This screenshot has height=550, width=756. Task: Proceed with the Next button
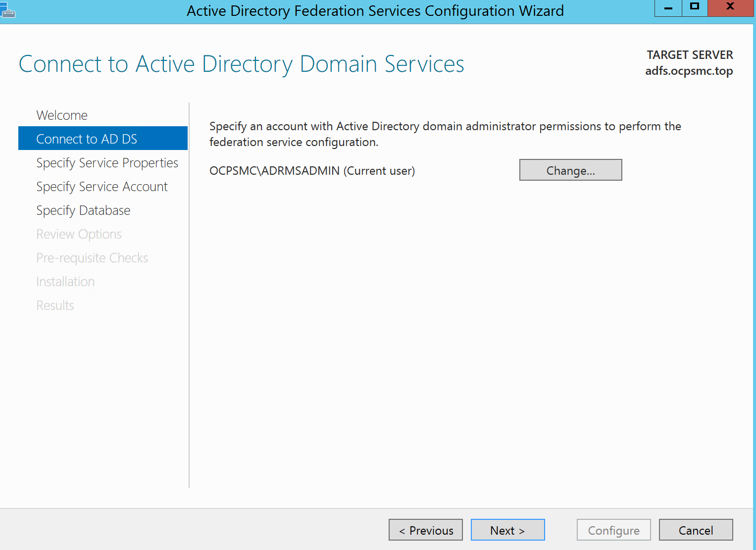507,530
